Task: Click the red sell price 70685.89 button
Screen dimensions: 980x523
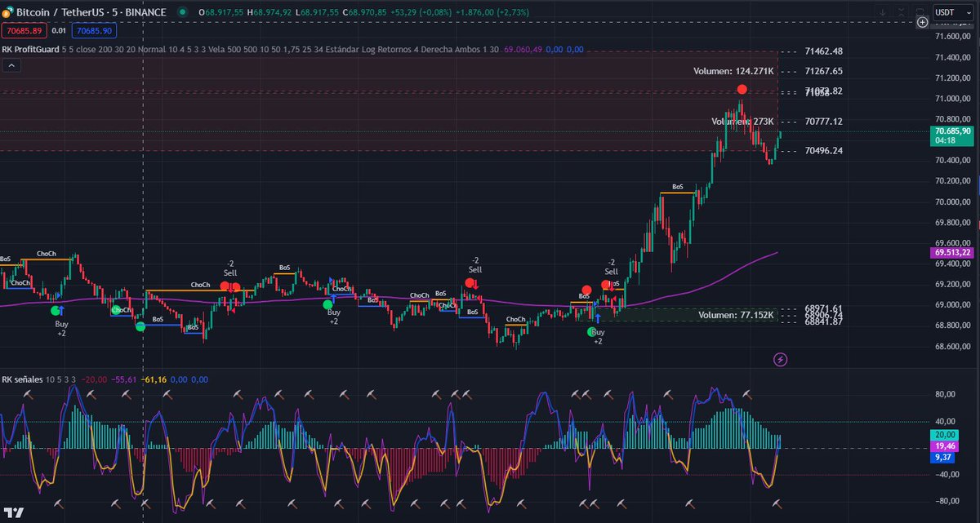Action: (24, 30)
